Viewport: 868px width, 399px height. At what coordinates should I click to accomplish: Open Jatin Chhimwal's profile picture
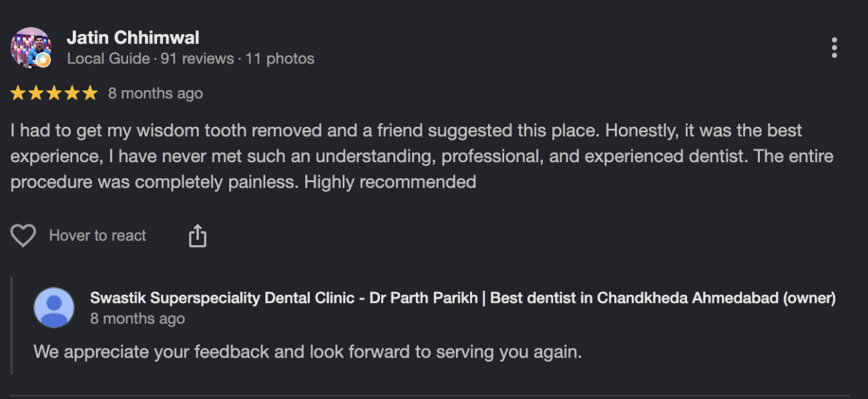tap(31, 47)
